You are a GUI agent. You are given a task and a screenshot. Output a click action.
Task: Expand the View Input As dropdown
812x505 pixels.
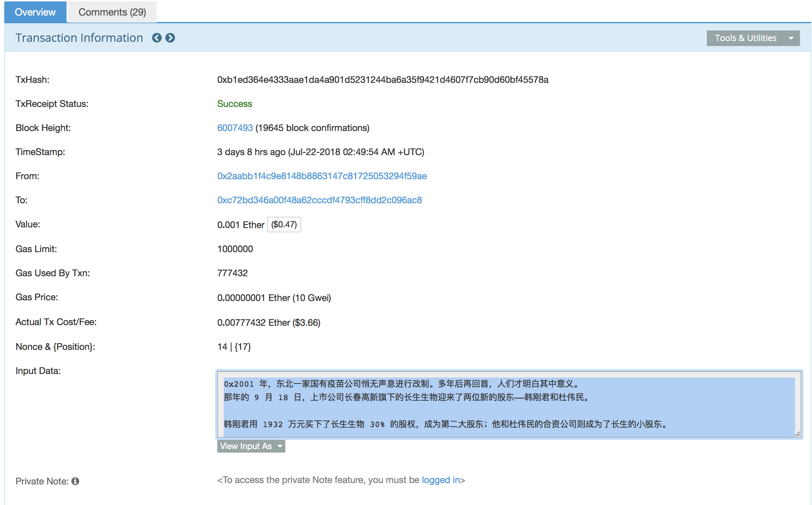coord(251,446)
